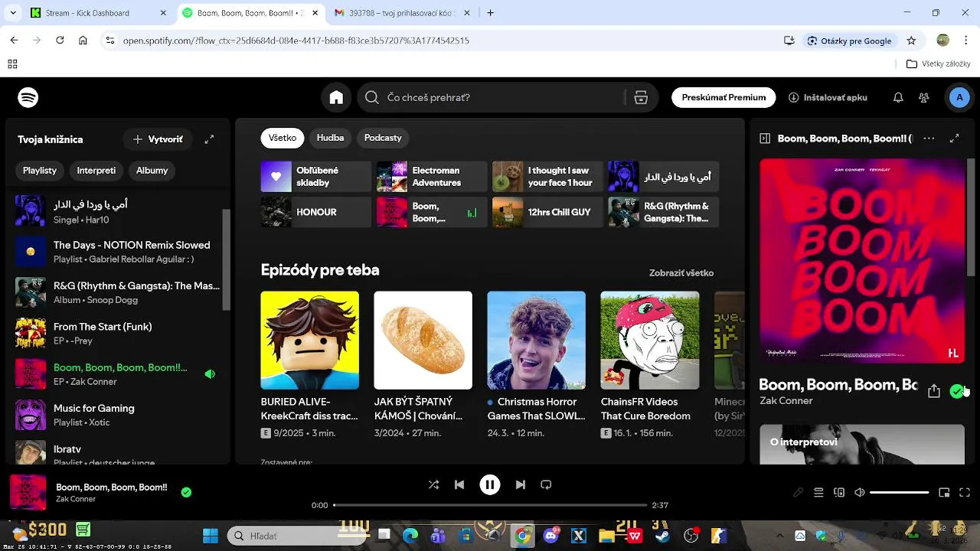
Task: Open the queue icon
Action: click(x=818, y=493)
